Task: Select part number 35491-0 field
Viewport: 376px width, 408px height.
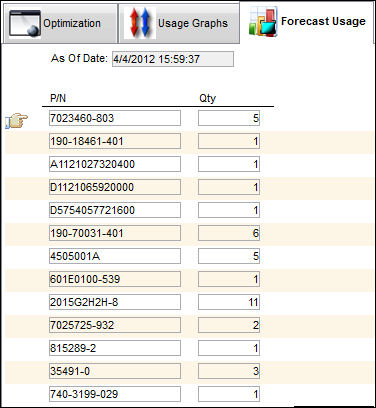Action: tap(115, 371)
